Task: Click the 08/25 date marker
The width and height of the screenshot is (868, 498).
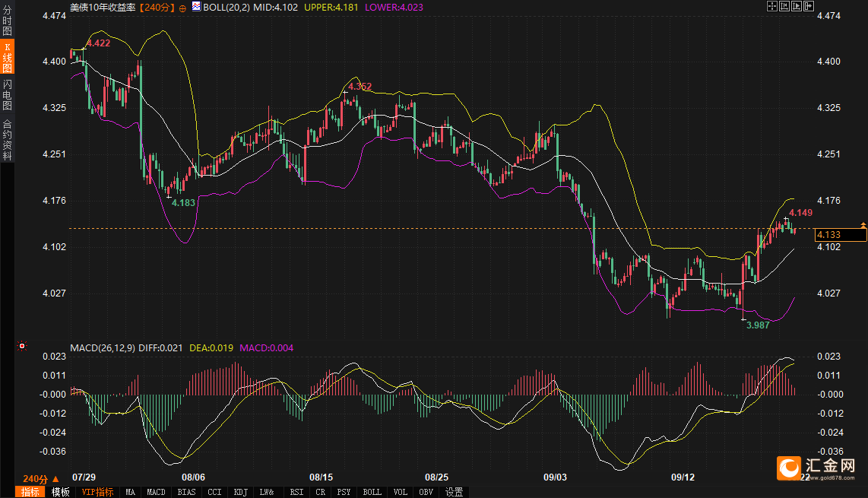Action: 436,477
